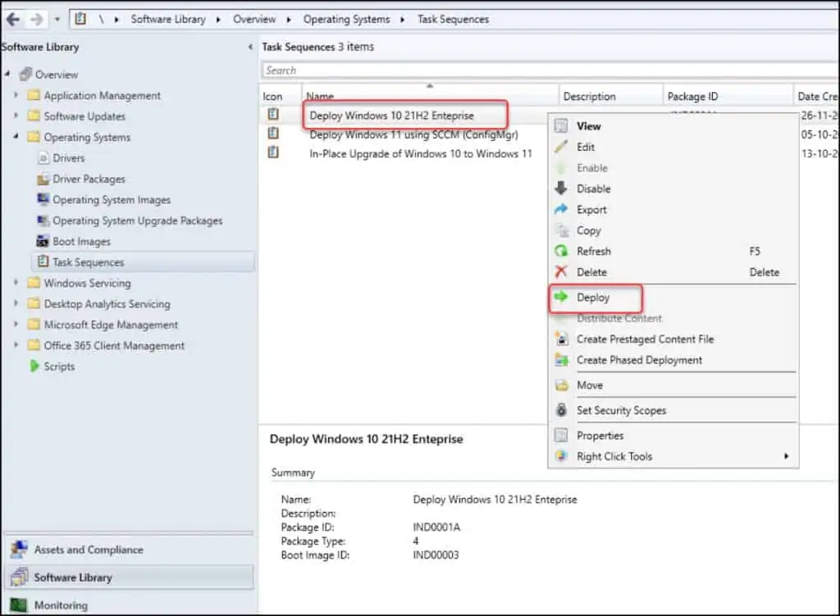Click the green Deploy arrow icon
The image size is (840, 616).
561,296
